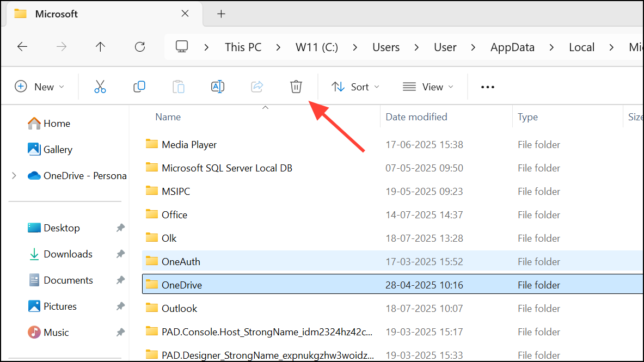The height and width of the screenshot is (362, 644).
Task: Copy the selected items with the Copy icon
Action: [139, 87]
